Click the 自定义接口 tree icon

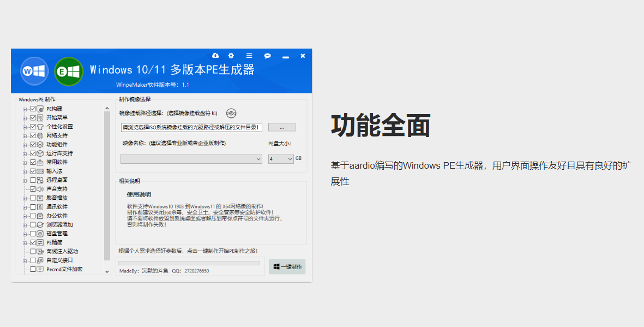(x=40, y=260)
